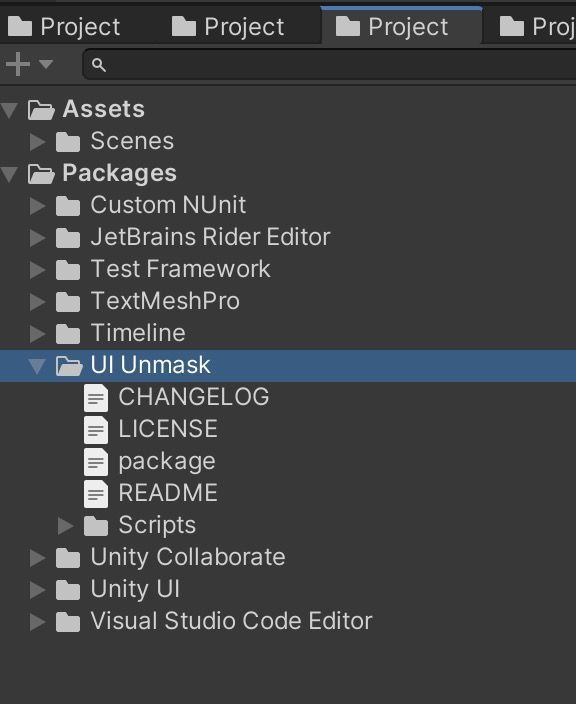576x704 pixels.
Task: Select the README document icon
Action: tap(96, 493)
